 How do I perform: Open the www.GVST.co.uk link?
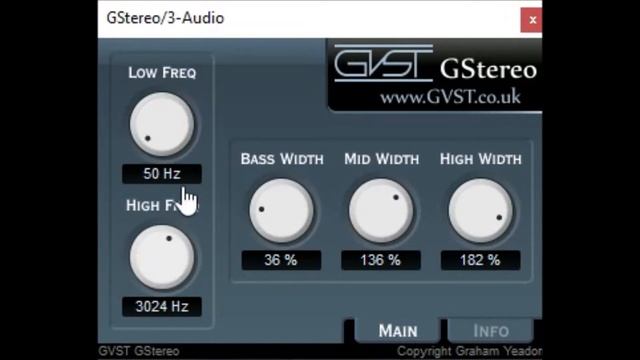(450, 97)
